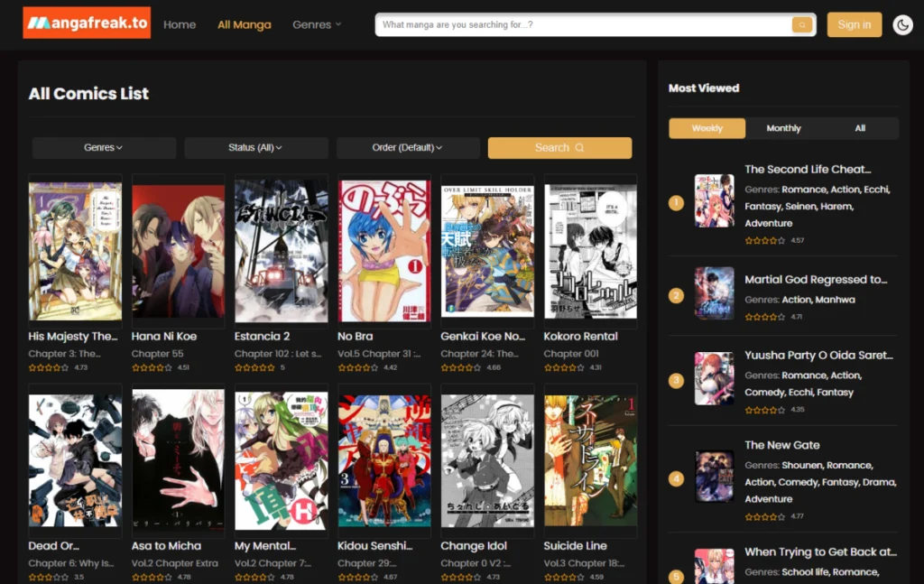The height and width of the screenshot is (584, 924).
Task: Click star rating under Genkai Koe No...
Action: point(461,367)
